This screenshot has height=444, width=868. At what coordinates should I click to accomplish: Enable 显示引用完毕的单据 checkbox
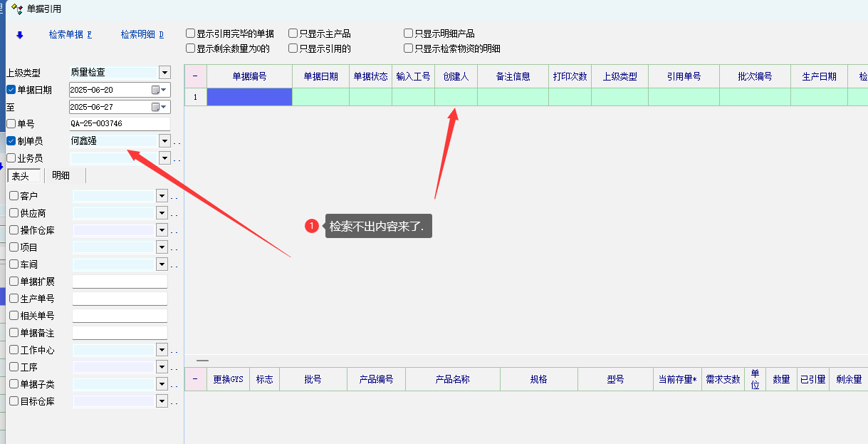[190, 33]
